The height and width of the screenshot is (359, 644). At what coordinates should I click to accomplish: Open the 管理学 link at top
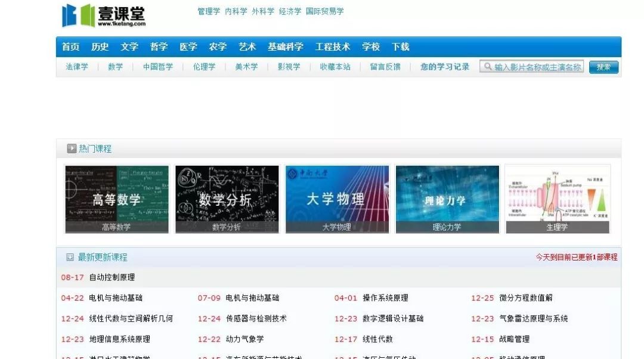[207, 10]
